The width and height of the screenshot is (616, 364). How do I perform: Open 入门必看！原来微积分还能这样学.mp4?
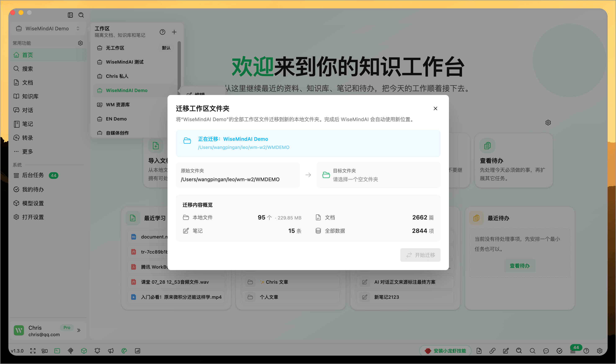[x=176, y=297]
